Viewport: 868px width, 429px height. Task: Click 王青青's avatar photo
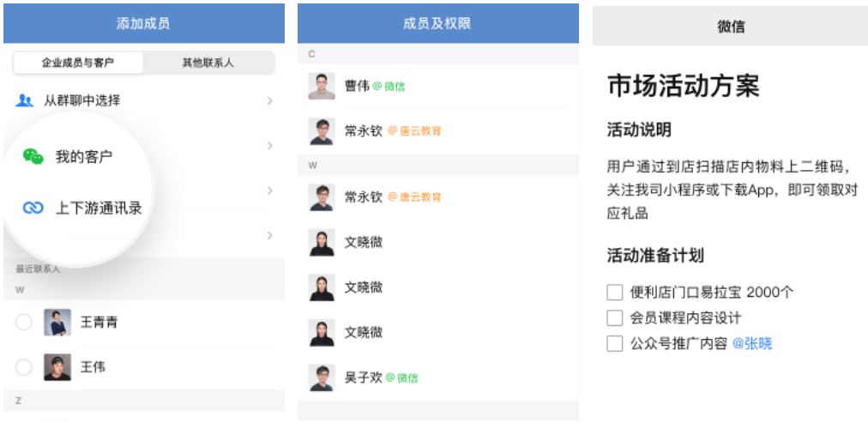57,323
